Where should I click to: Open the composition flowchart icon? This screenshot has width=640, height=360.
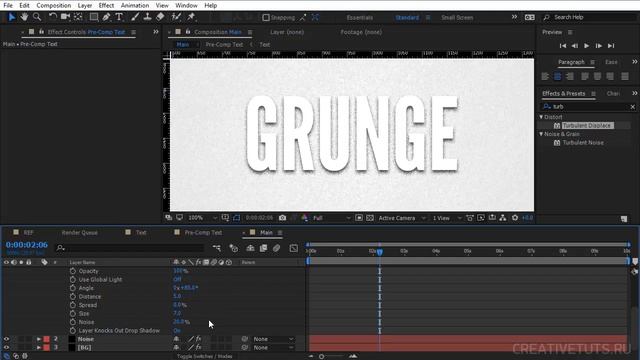[503, 218]
